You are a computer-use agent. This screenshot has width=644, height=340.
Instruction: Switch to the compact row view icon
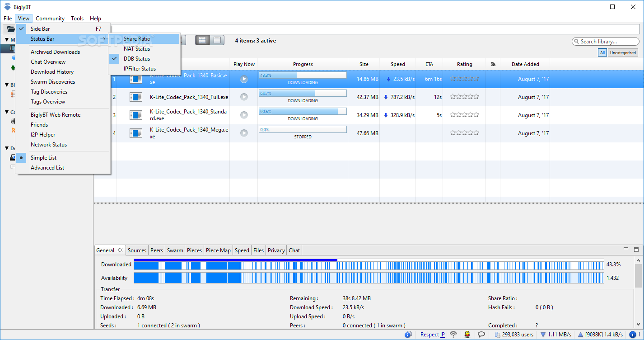[x=202, y=40]
